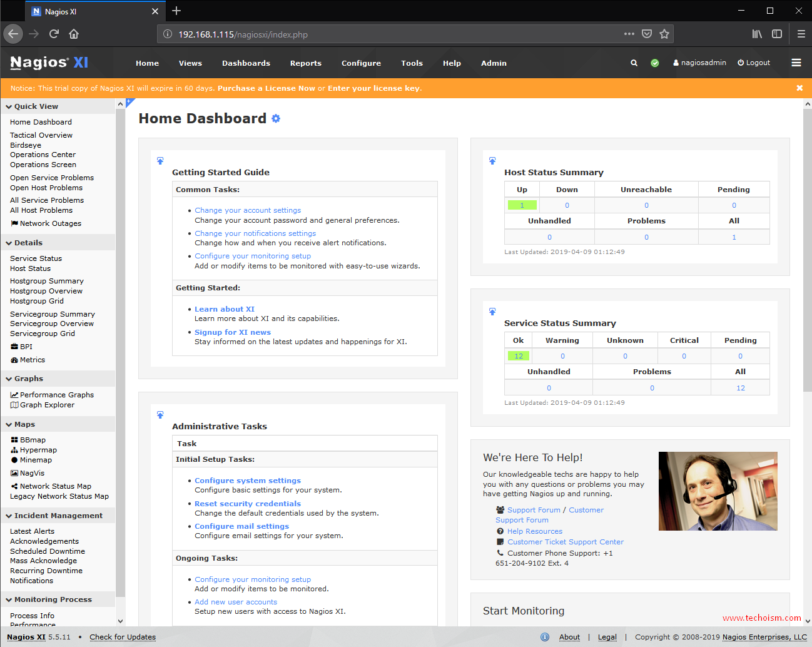Collapse the Quick View sidebar section
Viewport: 812px width, 647px height.
[x=58, y=106]
